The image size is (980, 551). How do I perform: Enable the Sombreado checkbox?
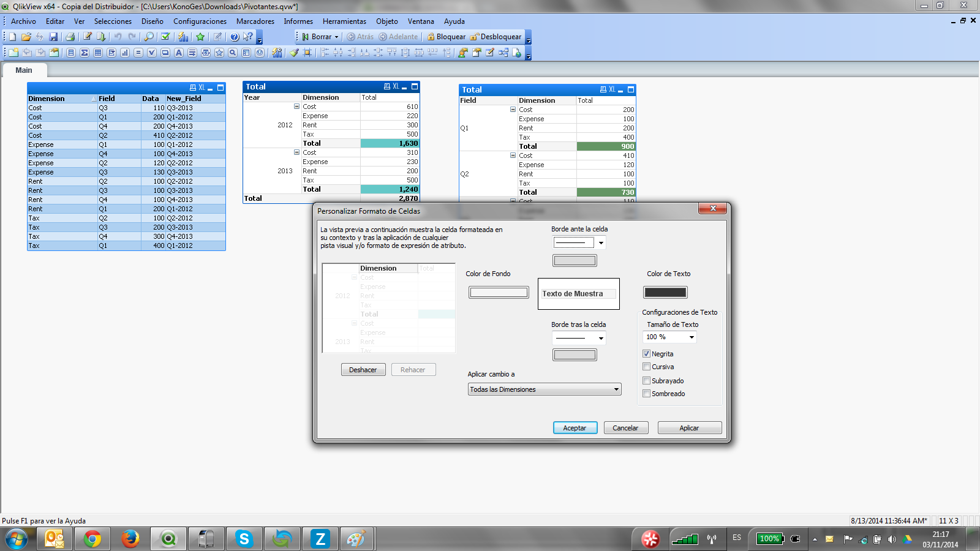click(x=646, y=394)
